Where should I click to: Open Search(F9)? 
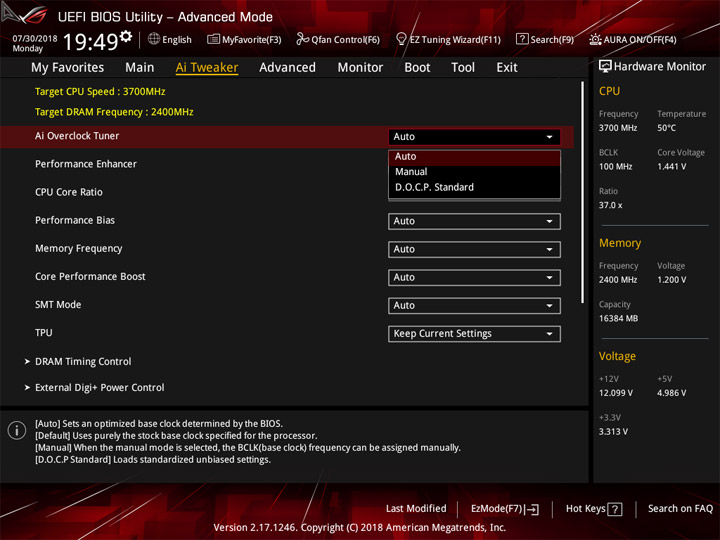[x=545, y=39]
